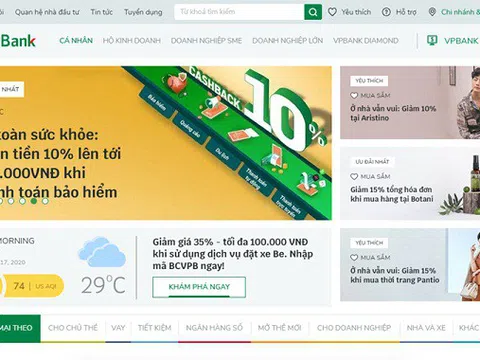Click the VPBank logo
Viewport: 480px width, 360px height.
tap(17, 41)
